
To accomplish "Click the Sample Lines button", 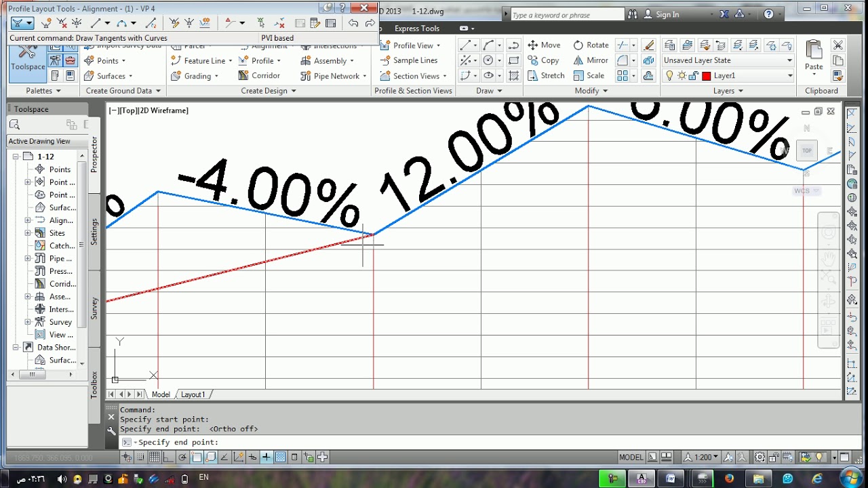I will point(409,60).
